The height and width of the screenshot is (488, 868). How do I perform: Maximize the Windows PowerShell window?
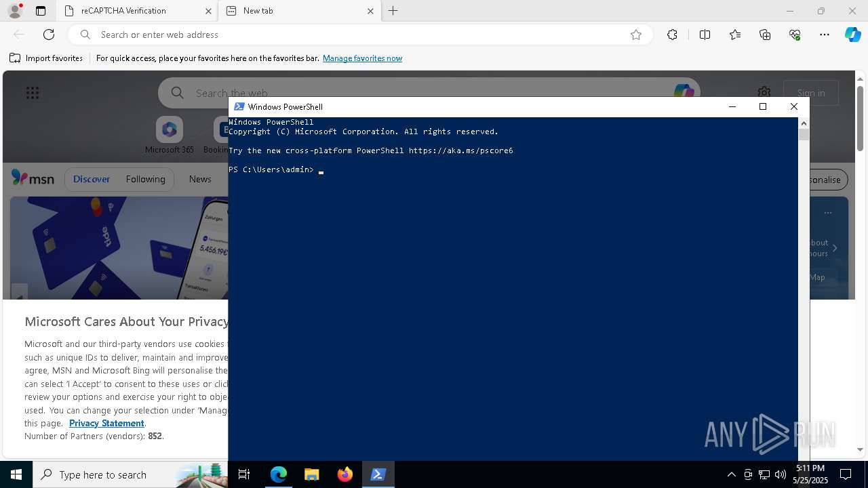tap(763, 106)
